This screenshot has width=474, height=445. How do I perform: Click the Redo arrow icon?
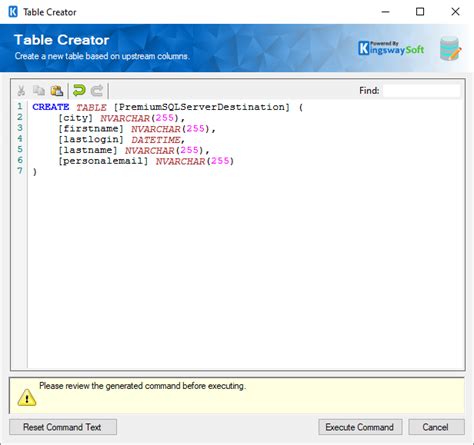[97, 90]
